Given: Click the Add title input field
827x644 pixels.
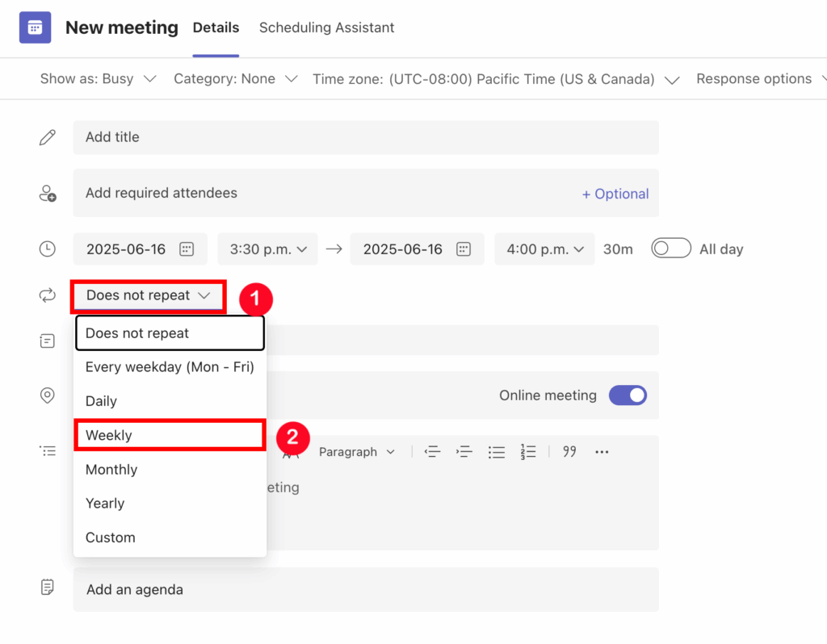Looking at the screenshot, I should point(365,137).
